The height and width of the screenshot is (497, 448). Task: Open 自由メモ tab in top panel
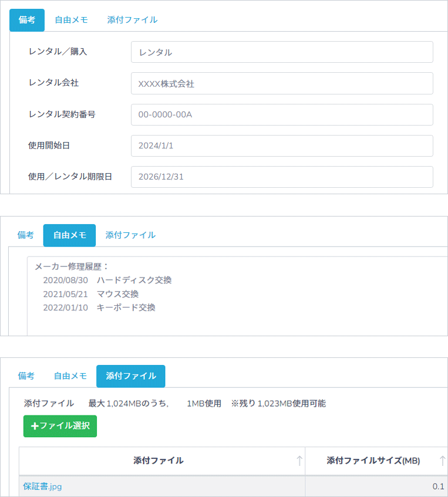72,20
